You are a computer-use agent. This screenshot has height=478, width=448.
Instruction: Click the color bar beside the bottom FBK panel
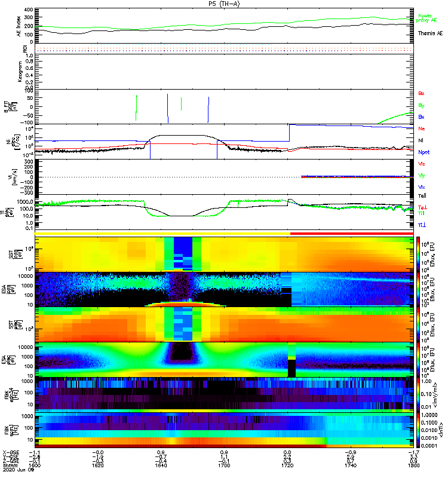(x=418, y=430)
